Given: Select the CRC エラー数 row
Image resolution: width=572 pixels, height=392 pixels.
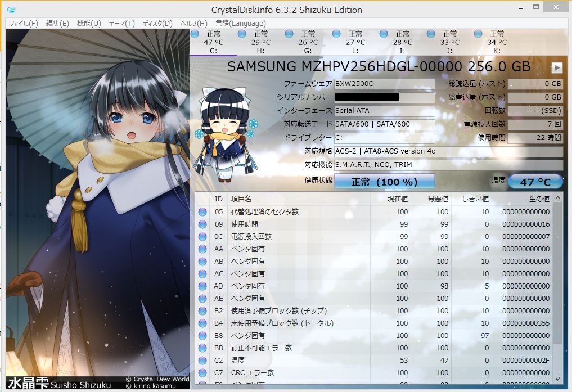Looking at the screenshot, I should [374, 373].
